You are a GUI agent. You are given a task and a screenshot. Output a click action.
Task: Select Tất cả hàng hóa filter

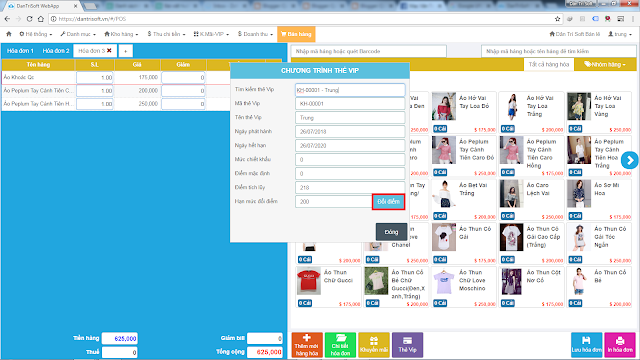(549, 64)
